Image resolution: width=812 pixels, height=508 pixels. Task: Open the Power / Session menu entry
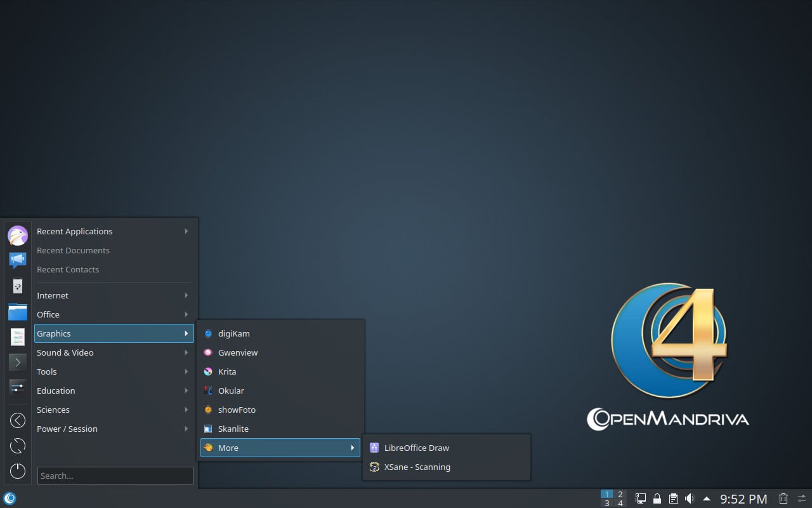pyautogui.click(x=67, y=429)
